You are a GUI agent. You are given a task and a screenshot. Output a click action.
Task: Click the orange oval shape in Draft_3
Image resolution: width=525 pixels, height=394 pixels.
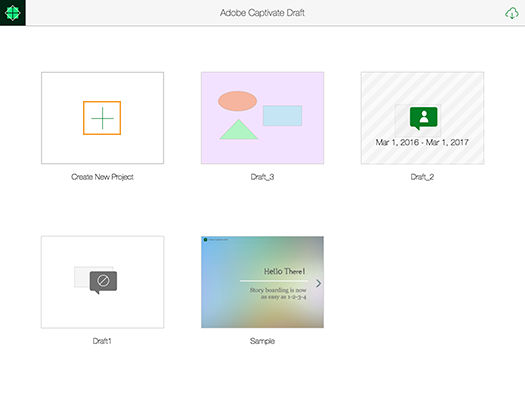(x=237, y=101)
